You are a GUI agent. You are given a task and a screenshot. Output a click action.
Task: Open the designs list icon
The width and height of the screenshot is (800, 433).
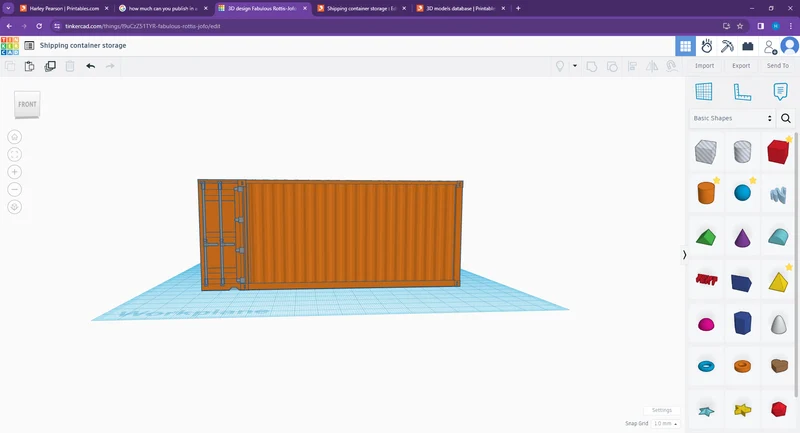[x=29, y=45]
